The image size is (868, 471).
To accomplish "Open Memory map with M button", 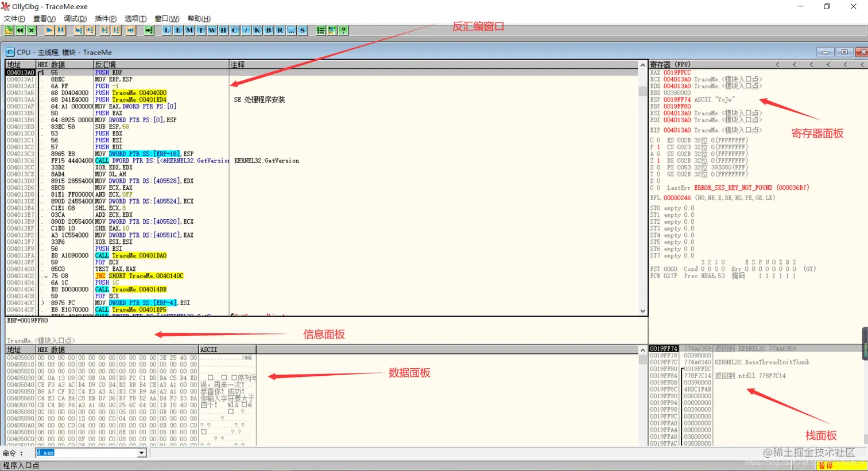I will tap(189, 30).
